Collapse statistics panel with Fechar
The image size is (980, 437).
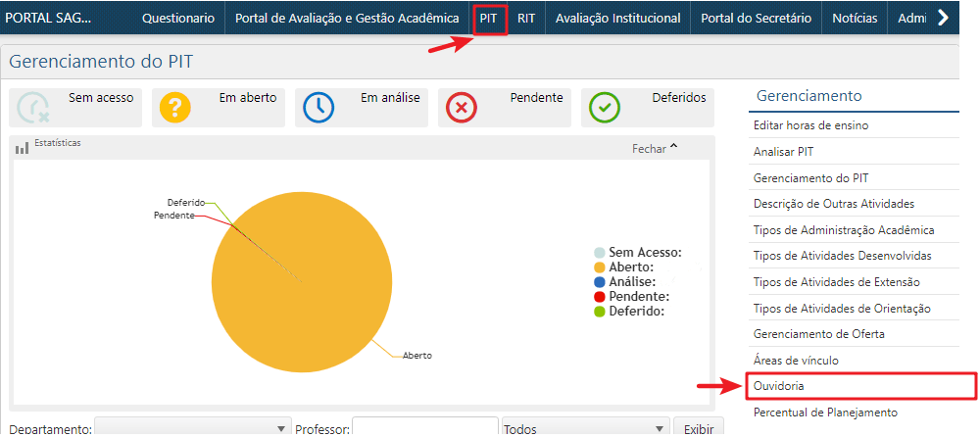click(x=655, y=149)
